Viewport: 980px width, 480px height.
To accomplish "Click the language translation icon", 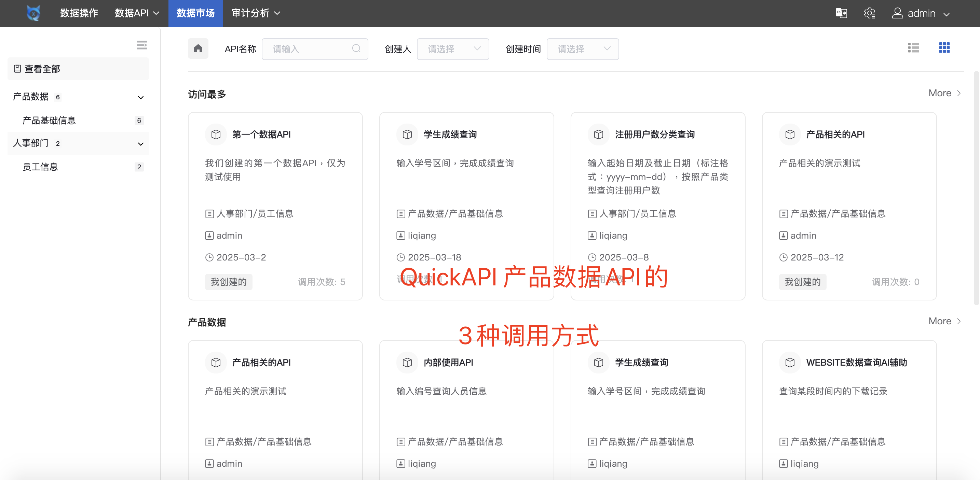I will (841, 13).
